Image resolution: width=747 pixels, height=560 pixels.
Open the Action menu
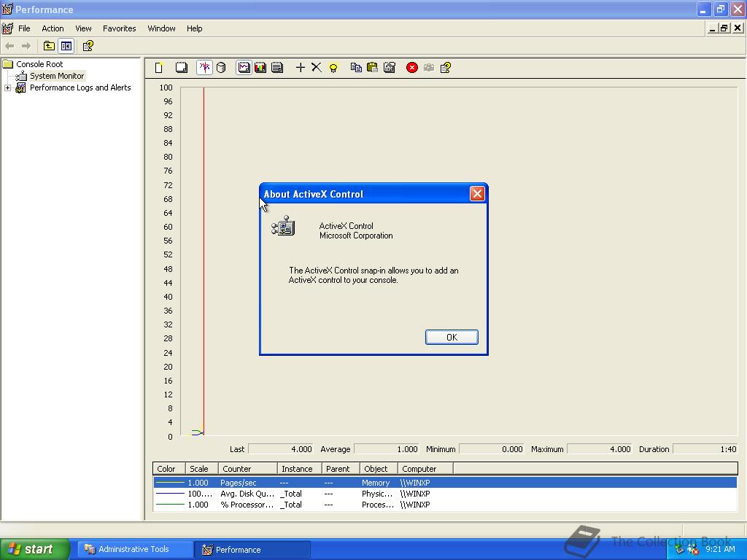(x=53, y=28)
